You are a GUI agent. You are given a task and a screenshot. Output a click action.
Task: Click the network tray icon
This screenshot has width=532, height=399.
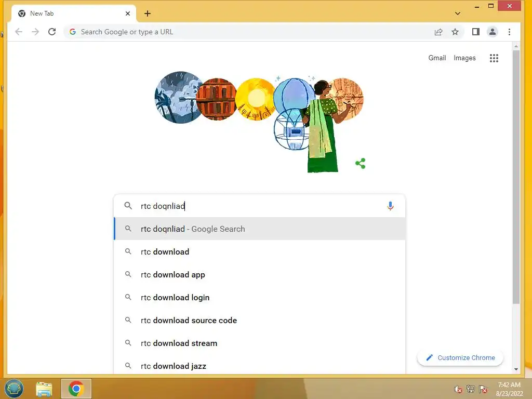[x=471, y=389]
